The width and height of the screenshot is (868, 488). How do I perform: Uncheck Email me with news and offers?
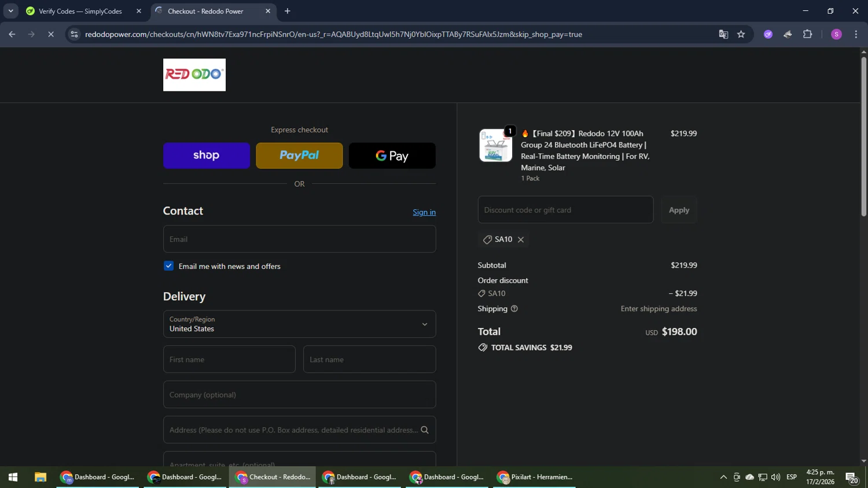169,266
